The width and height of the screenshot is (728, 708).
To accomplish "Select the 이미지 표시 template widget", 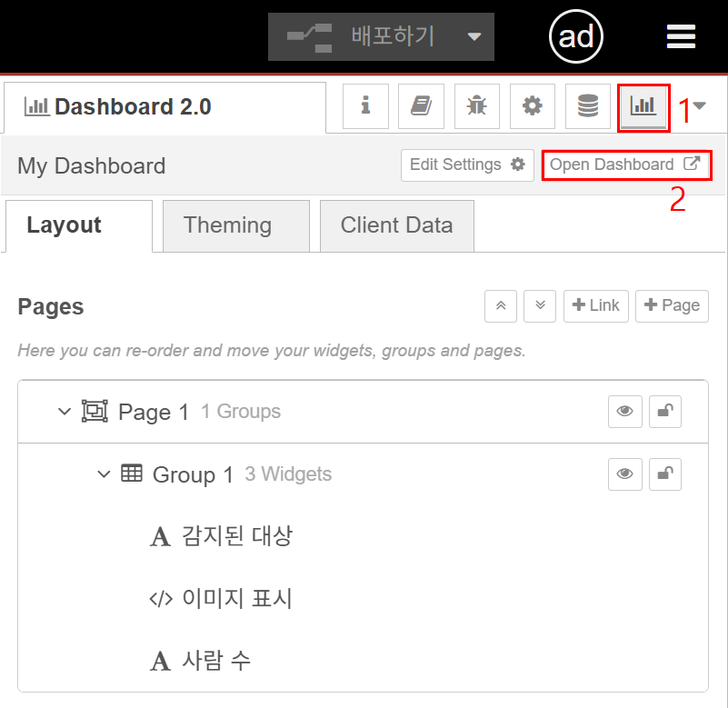I will [237, 598].
